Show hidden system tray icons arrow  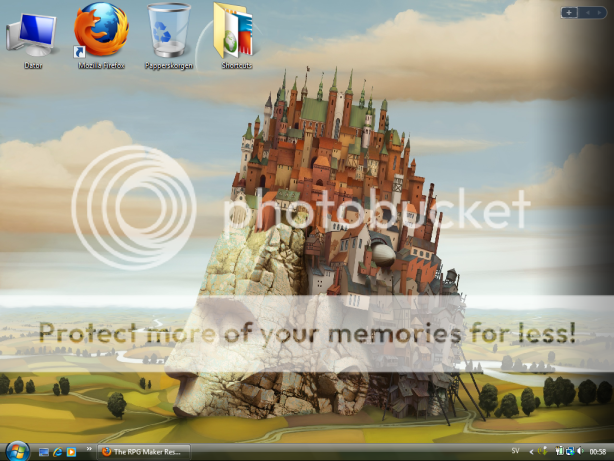(x=532, y=452)
